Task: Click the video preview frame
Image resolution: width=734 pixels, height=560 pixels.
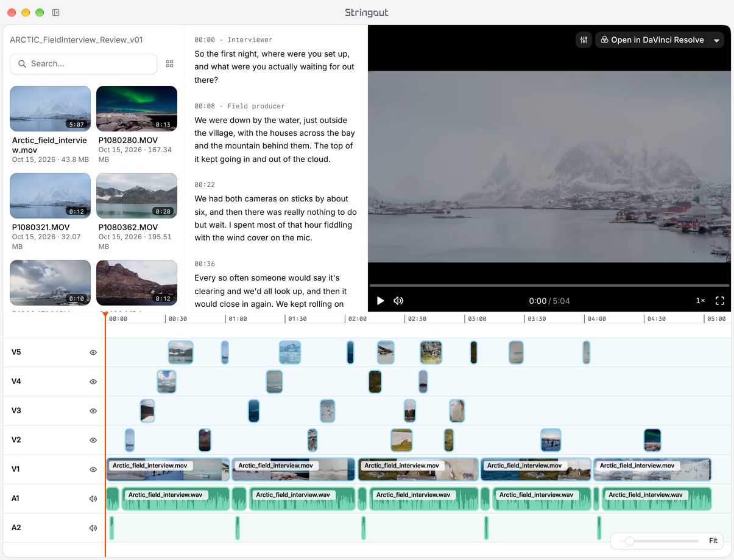Action: click(x=549, y=167)
